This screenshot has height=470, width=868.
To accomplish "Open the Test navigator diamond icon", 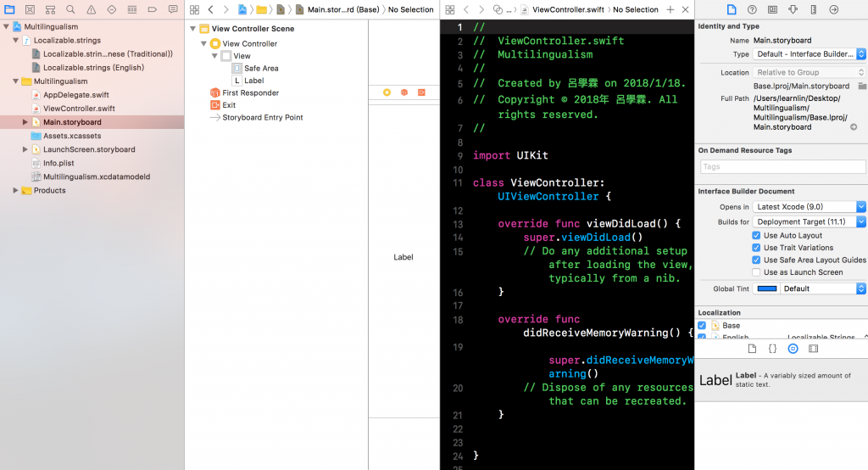I will [111, 9].
